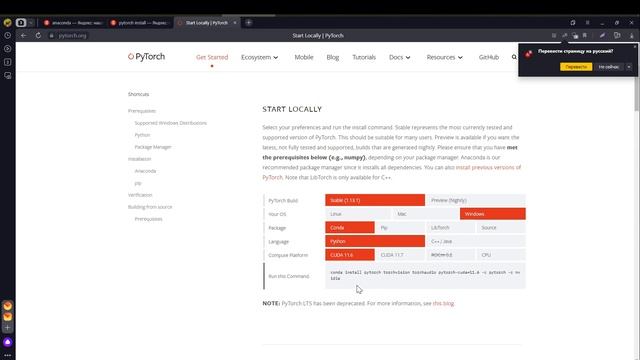Select CUDA 11.6 compute platform
Image resolution: width=640 pixels, height=360 pixels.
click(350, 255)
